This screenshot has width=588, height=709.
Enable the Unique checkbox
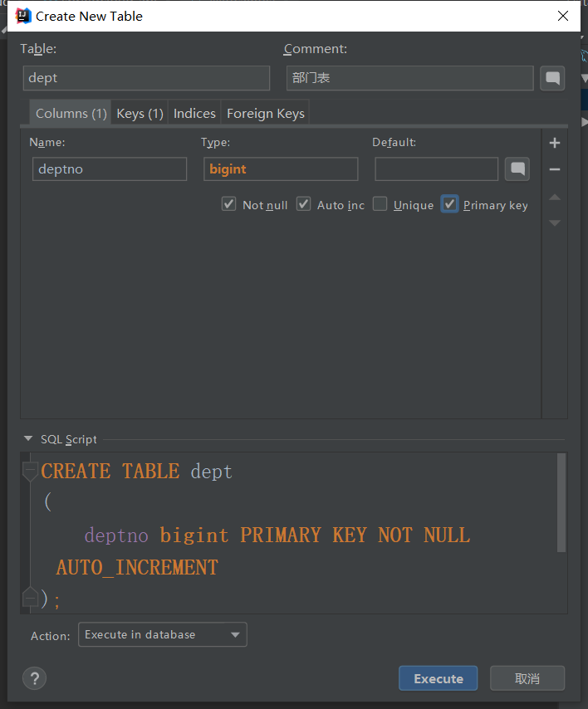click(380, 204)
